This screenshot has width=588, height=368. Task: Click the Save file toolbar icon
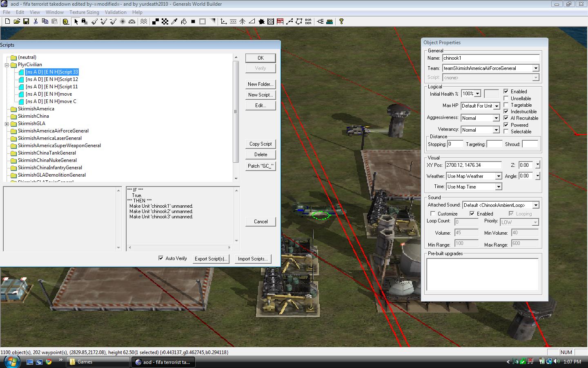(26, 22)
